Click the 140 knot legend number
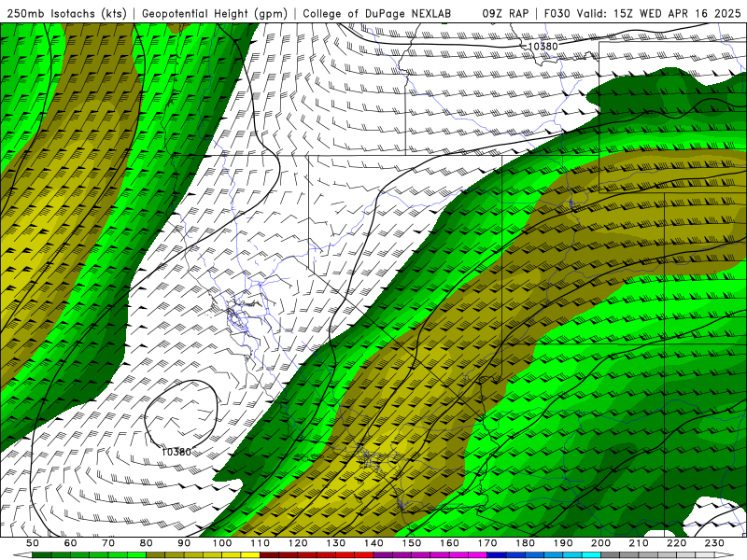The image size is (747, 560). 374,543
